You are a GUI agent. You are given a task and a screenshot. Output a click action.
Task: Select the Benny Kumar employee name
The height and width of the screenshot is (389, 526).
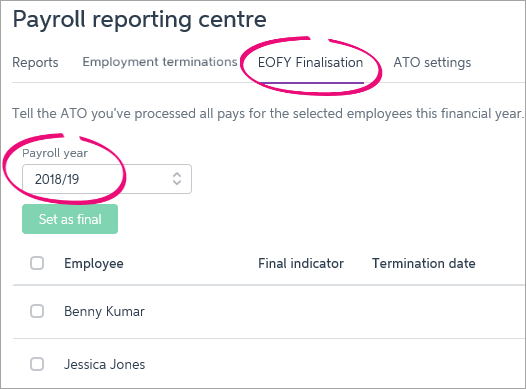point(104,312)
